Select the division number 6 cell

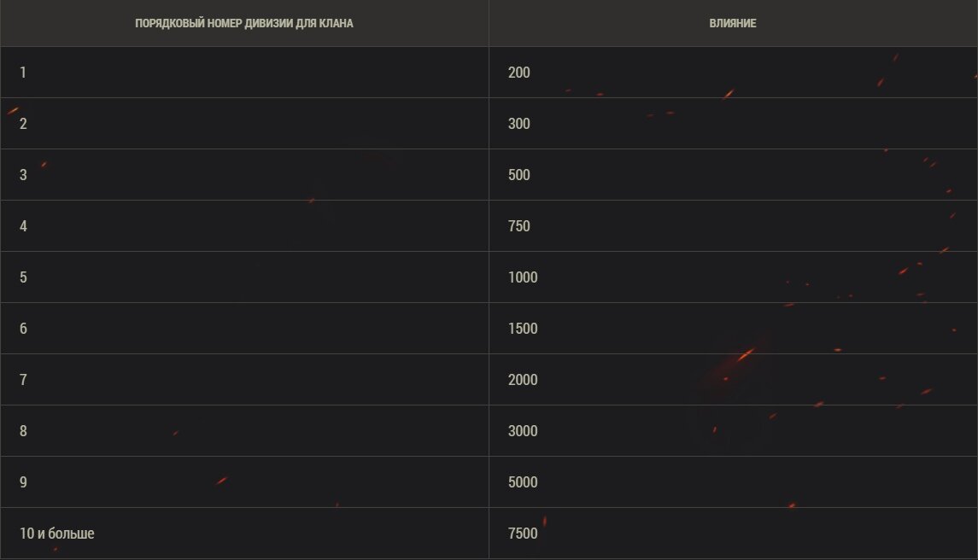(x=244, y=328)
